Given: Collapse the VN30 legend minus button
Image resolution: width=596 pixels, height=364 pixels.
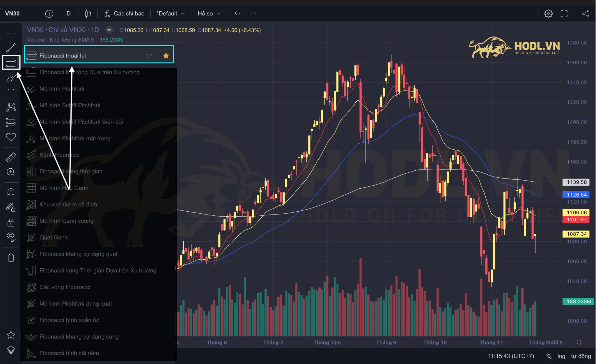Looking at the screenshot, I should click(109, 30).
